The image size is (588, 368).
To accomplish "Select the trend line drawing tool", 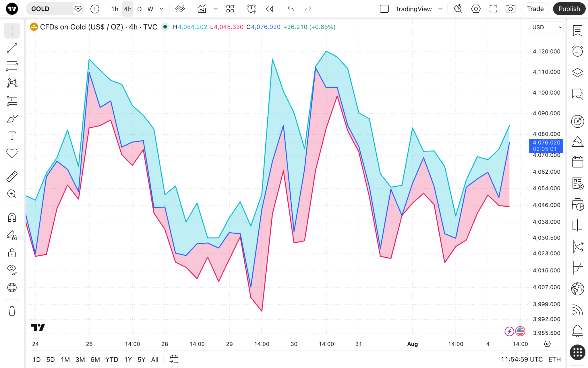I will point(12,48).
